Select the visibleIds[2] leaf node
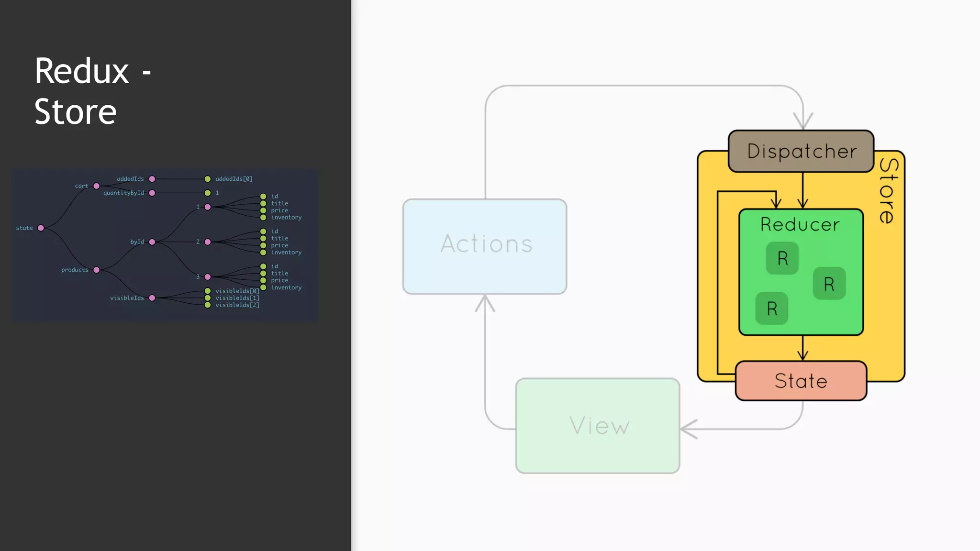The image size is (980, 551). (x=208, y=305)
